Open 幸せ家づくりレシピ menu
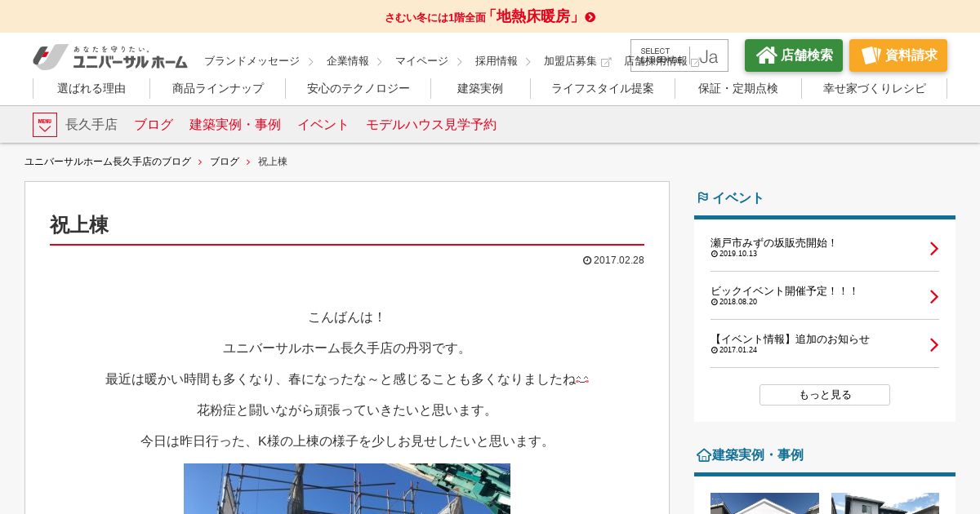The height and width of the screenshot is (514, 980). [875, 88]
